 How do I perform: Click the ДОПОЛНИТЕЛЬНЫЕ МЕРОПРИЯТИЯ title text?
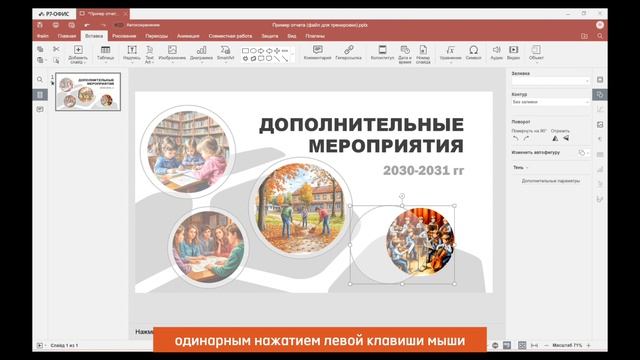361,135
